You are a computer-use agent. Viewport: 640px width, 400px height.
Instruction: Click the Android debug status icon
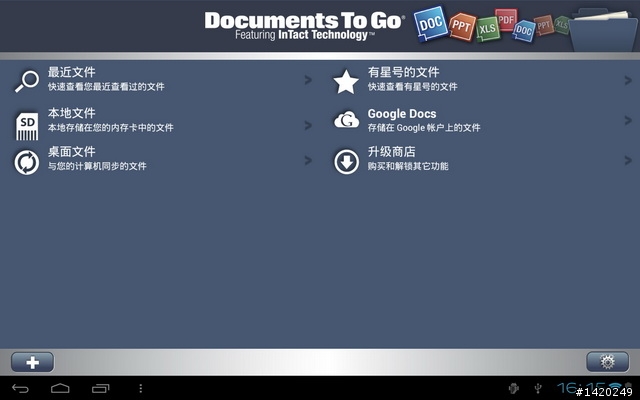click(x=513, y=388)
